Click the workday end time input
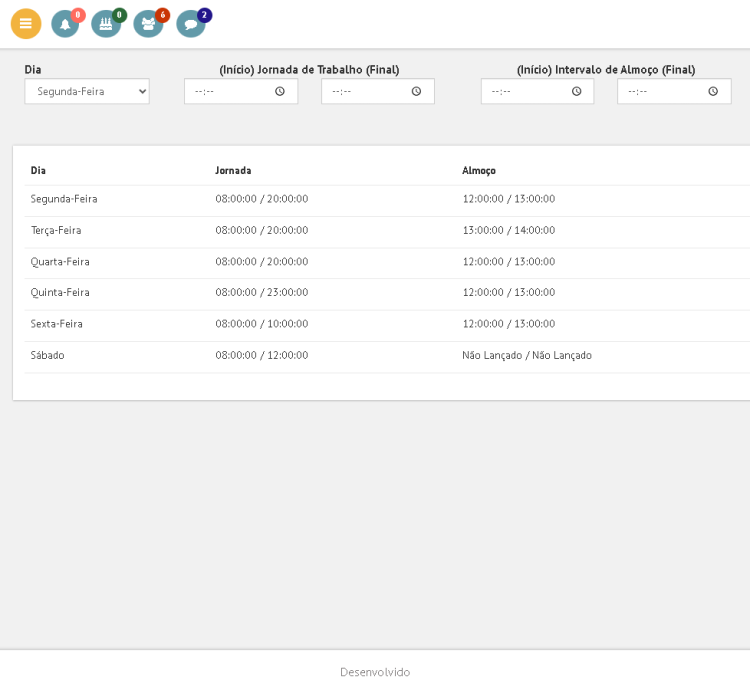Viewport: 750px width, 690px height. (362, 91)
